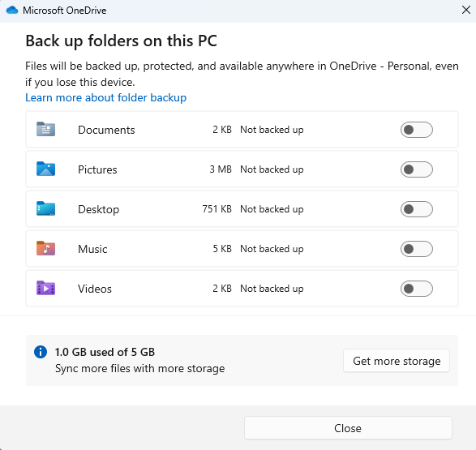
Task: Toggle Desktop folder backup on
Action: pyautogui.click(x=417, y=209)
